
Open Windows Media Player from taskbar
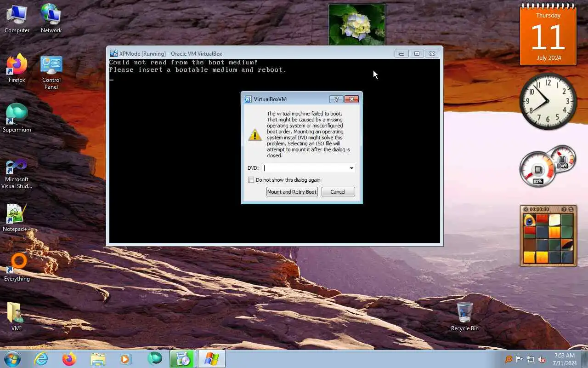126,359
